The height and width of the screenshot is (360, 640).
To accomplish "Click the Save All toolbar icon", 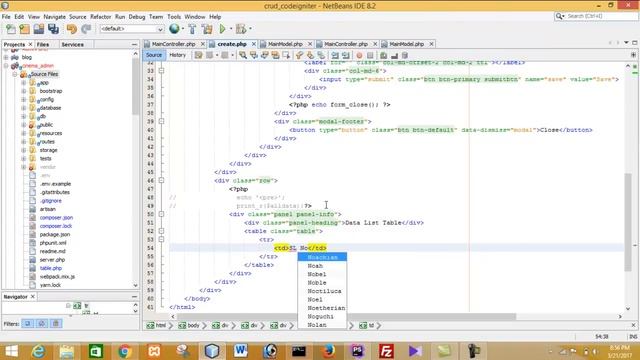I will 53,29.
